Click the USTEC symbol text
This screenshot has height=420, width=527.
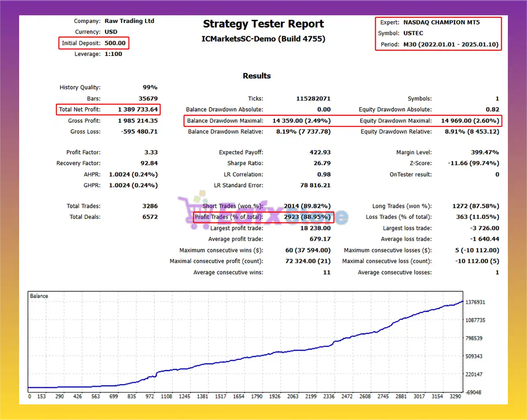(413, 33)
